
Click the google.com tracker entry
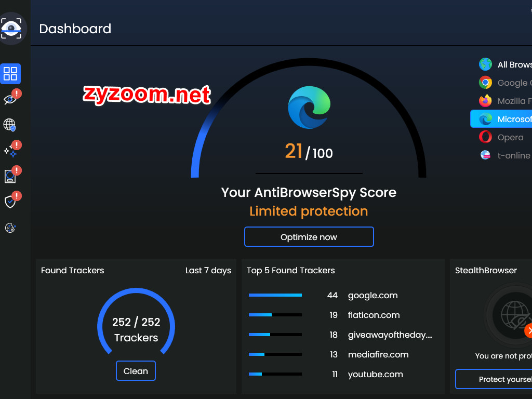(373, 296)
